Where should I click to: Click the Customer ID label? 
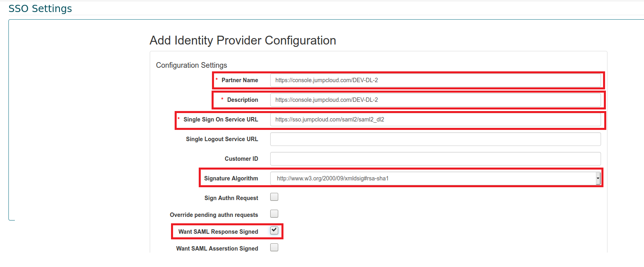(x=241, y=159)
